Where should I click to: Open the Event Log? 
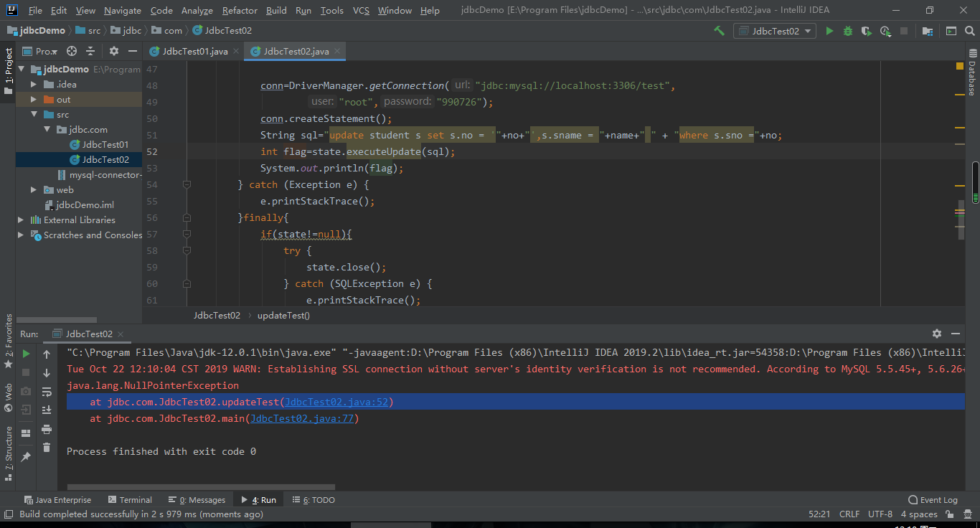[933, 500]
